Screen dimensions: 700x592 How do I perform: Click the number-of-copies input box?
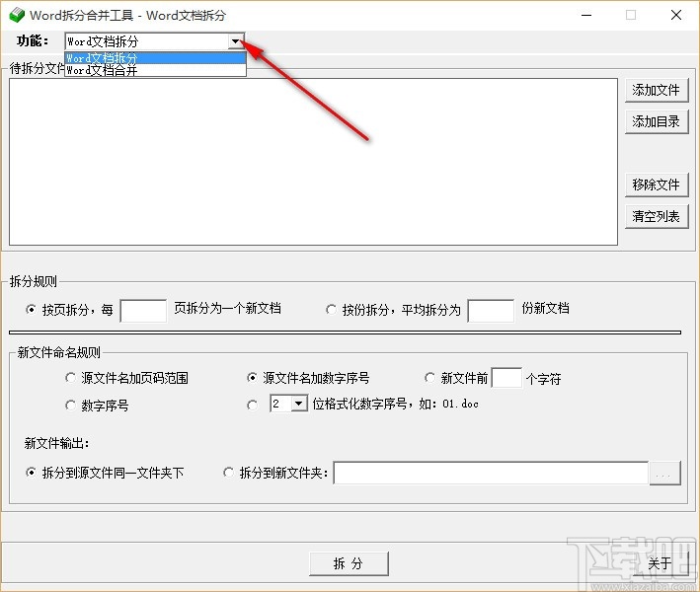(x=491, y=311)
